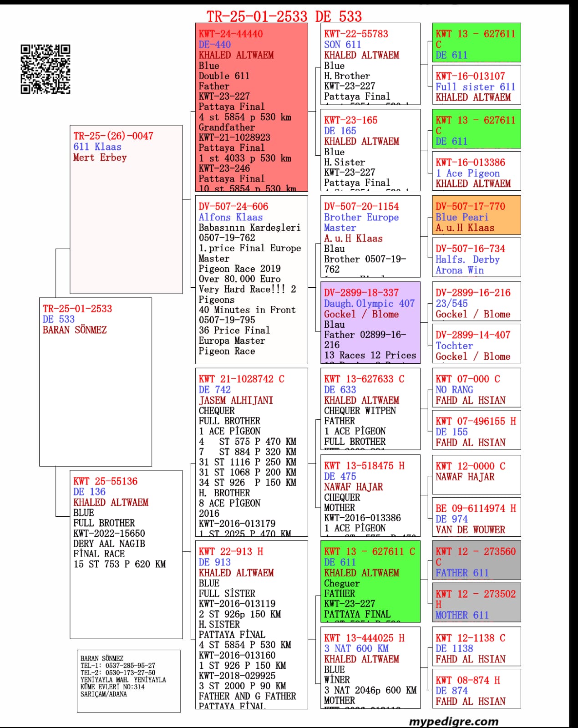Click the red TR-25-01-2533 DE 533 page title
This screenshot has height=728, width=578.
pyautogui.click(x=284, y=16)
